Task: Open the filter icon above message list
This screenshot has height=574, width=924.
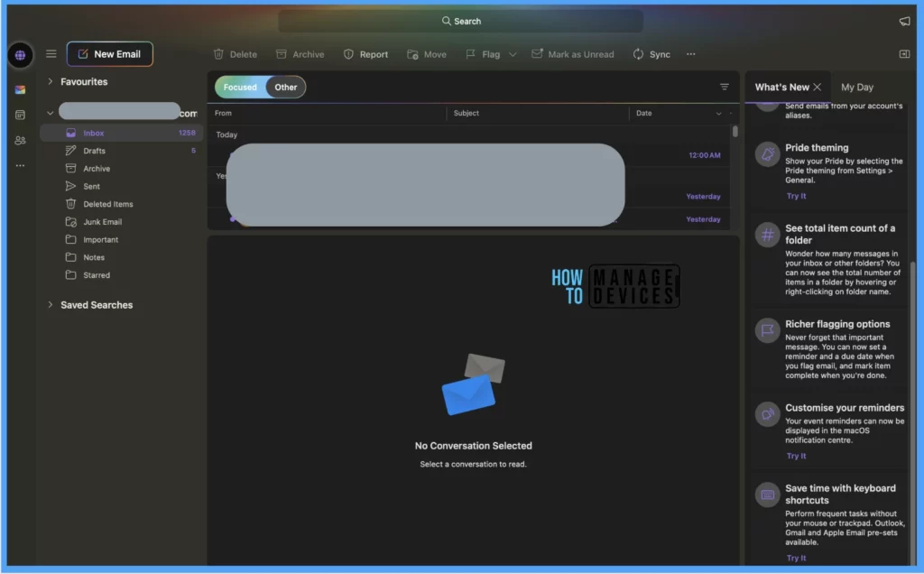Action: [724, 87]
